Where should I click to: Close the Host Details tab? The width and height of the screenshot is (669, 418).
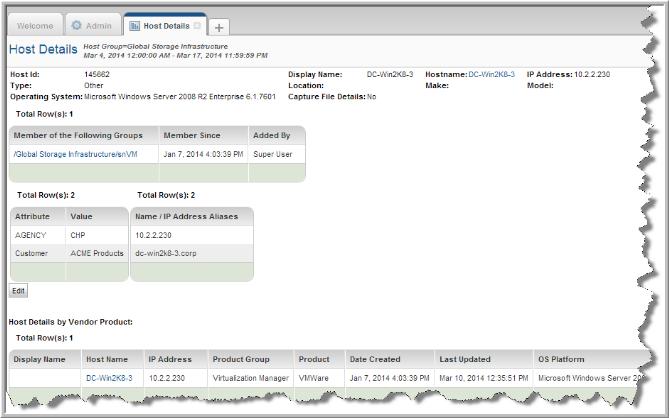[196, 25]
